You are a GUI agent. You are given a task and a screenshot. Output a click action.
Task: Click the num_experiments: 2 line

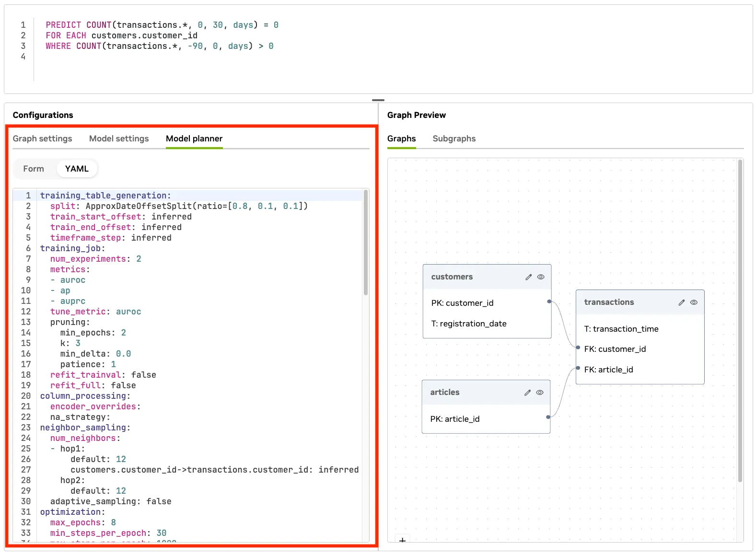tap(96, 259)
